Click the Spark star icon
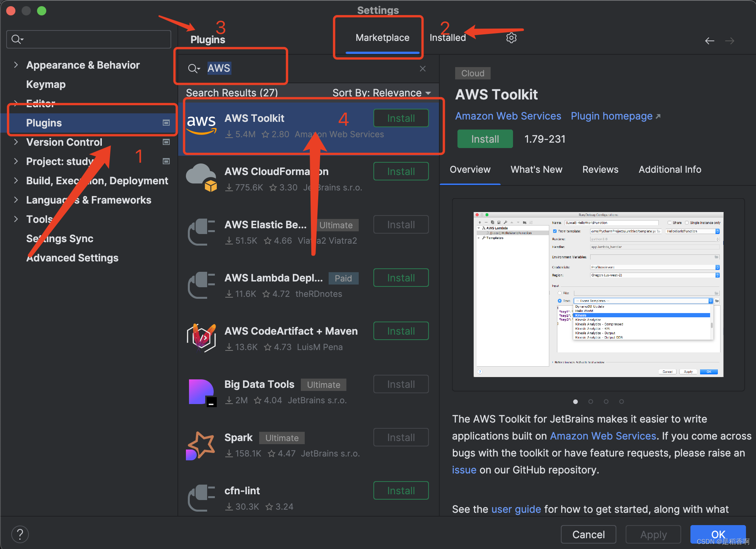Viewport: 756px width, 549px height. pyautogui.click(x=201, y=446)
